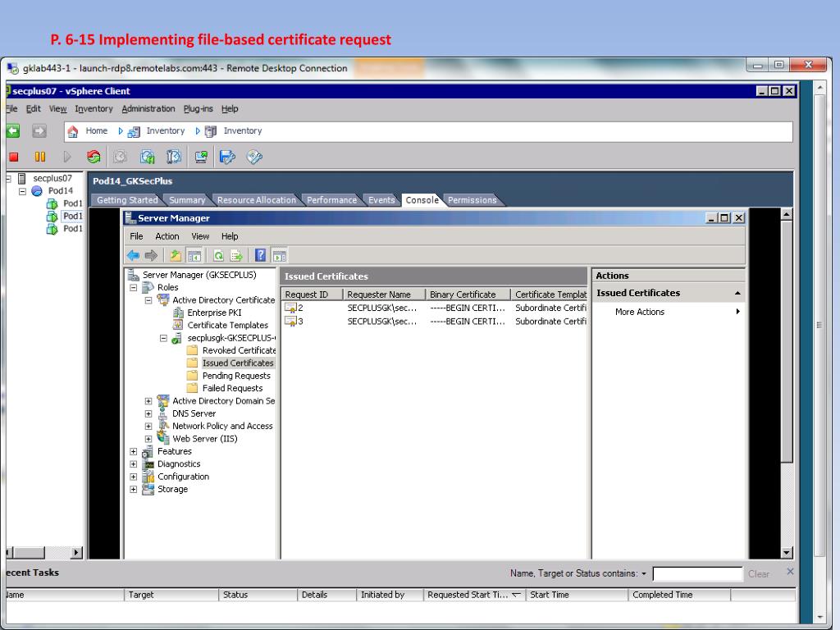Sort by the Requester Name column header
The width and height of the screenshot is (840, 630).
pyautogui.click(x=384, y=294)
